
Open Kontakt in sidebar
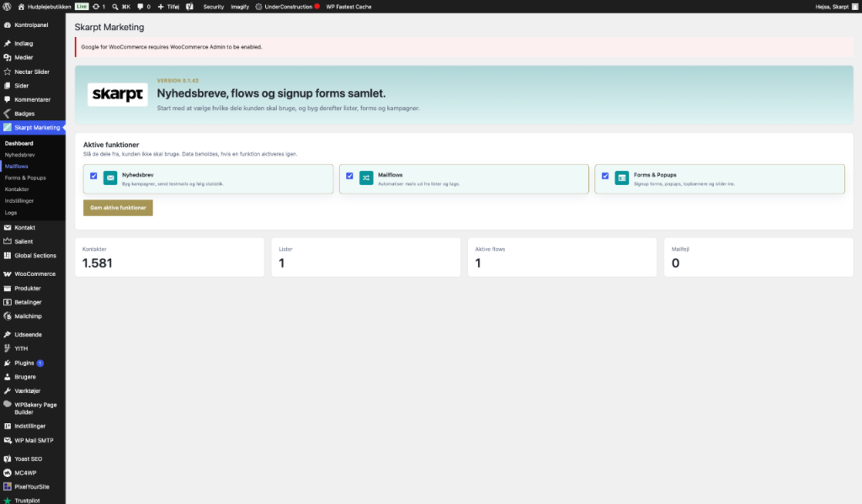click(33, 227)
